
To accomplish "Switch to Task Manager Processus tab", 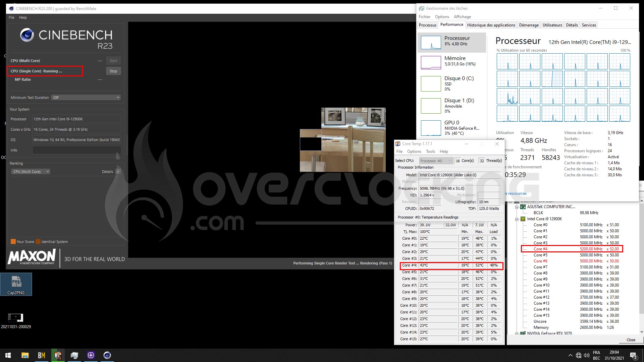I will click(x=428, y=25).
